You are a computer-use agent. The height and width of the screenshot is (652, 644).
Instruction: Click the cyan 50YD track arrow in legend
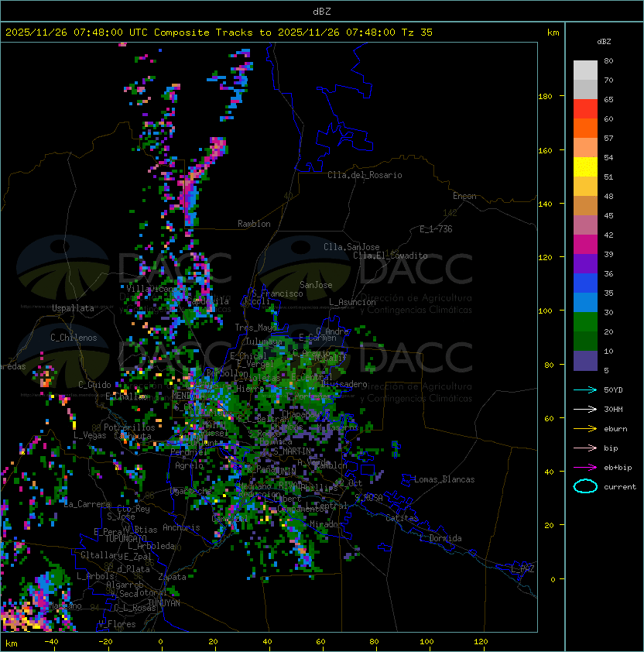pyautogui.click(x=585, y=389)
